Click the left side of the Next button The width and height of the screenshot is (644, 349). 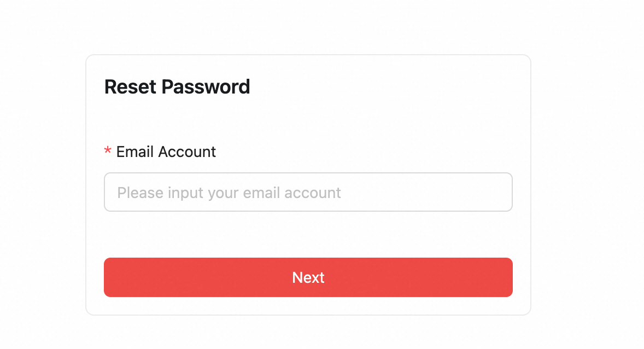point(144,277)
